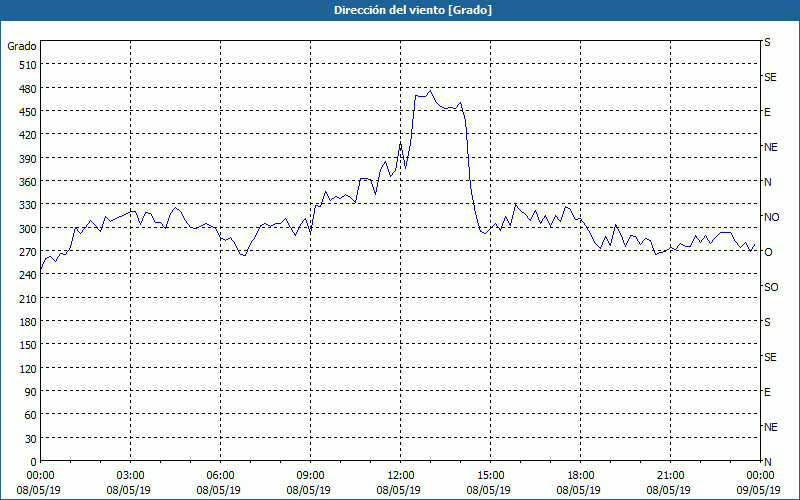Click the 510 value on the degree axis
The height and width of the screenshot is (500, 800).
coord(28,65)
